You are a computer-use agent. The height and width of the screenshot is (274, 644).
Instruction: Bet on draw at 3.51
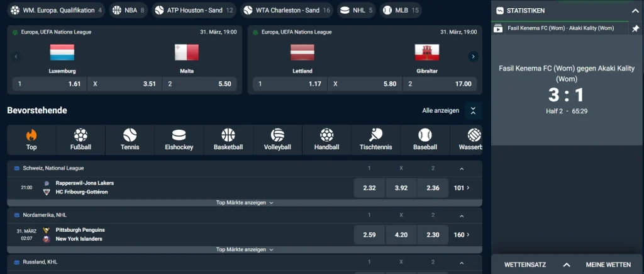click(x=125, y=84)
